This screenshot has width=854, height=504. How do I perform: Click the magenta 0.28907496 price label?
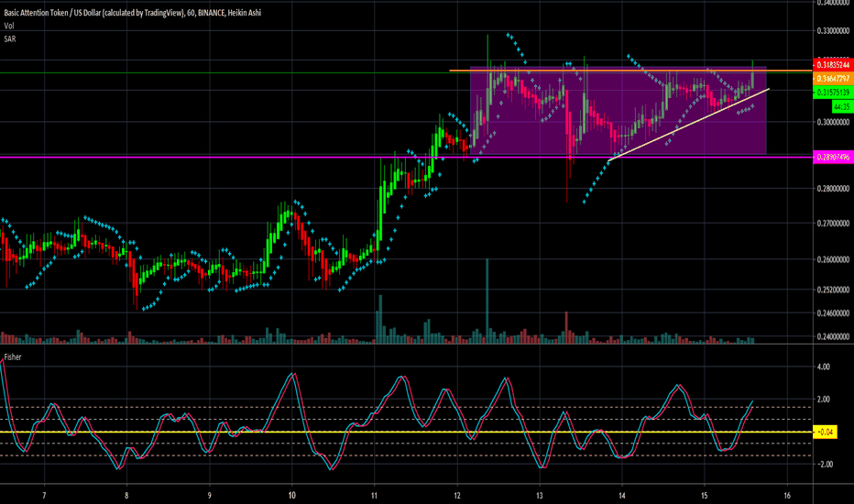coord(833,157)
